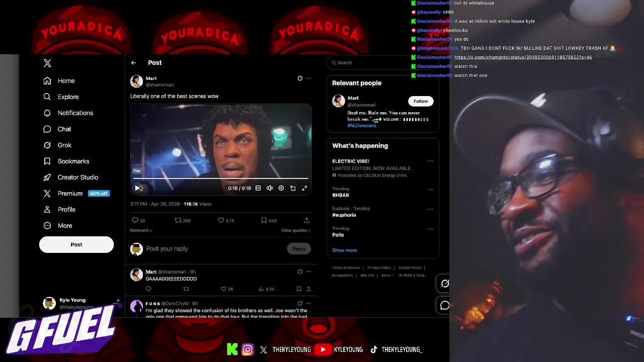644x362 pixels.
Task: Open the Relevant sort dropdown
Action: (x=141, y=230)
